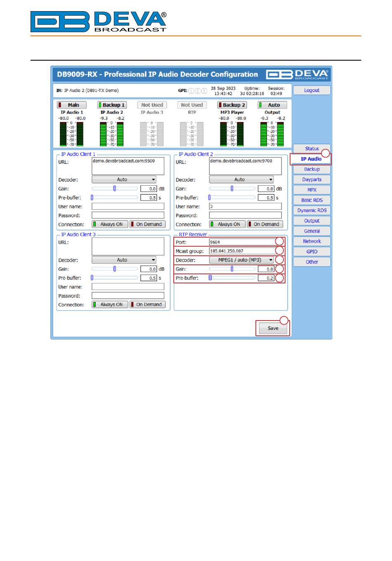Open the Status tab
Viewport: 392px width, 561px height.
coord(312,148)
